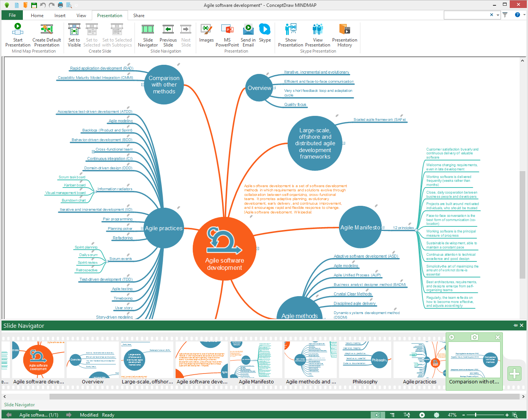Click the zoom in plus button
528x420 pixels.
coord(507,415)
